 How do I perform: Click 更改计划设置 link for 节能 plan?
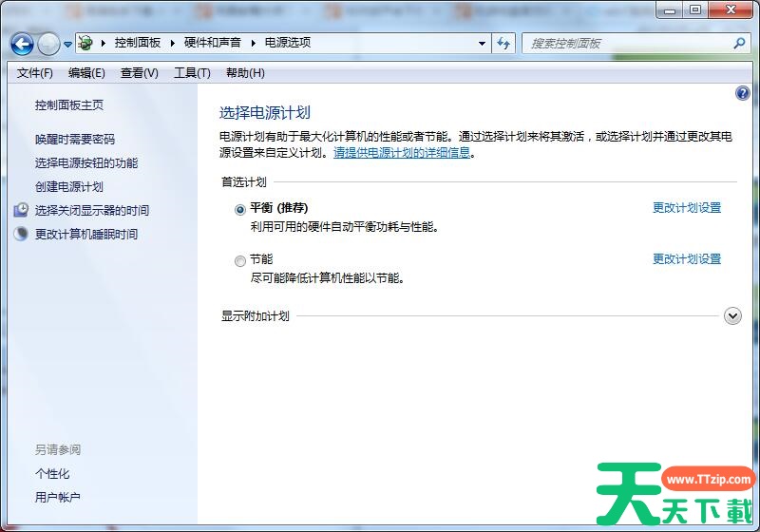pyautogui.click(x=686, y=259)
